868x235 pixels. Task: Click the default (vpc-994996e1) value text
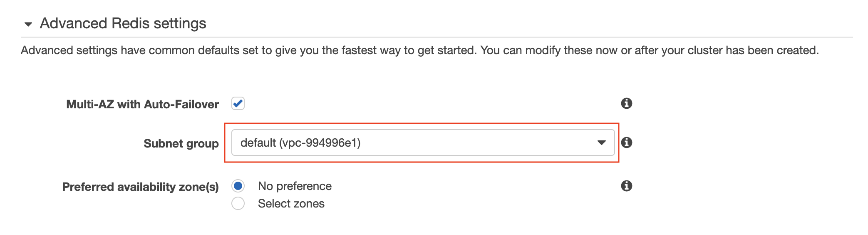tap(300, 143)
